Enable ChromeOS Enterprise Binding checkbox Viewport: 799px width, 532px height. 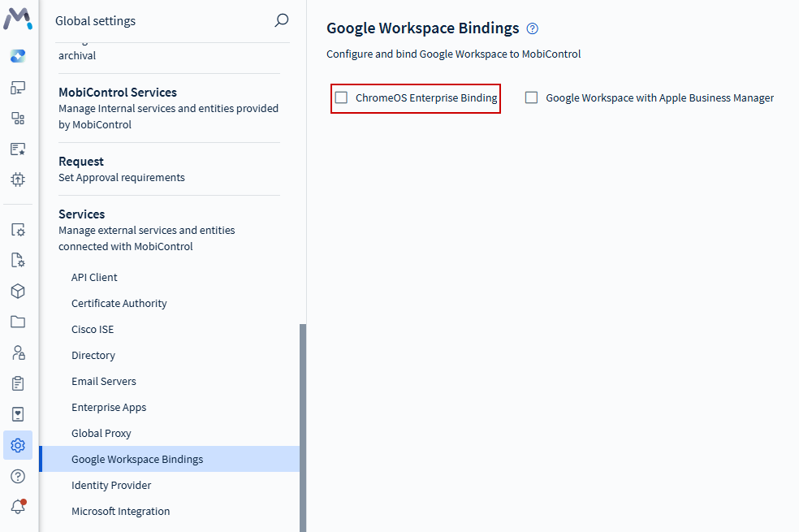342,98
